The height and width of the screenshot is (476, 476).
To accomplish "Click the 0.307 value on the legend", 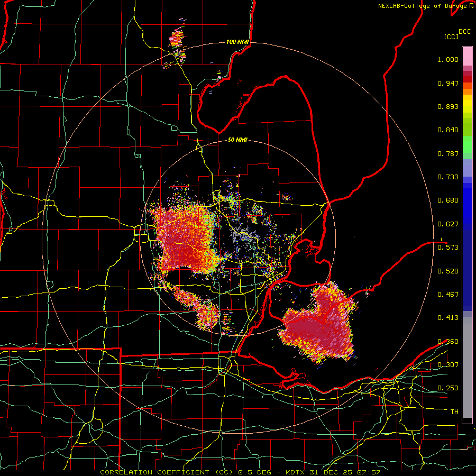I will tap(448, 365).
